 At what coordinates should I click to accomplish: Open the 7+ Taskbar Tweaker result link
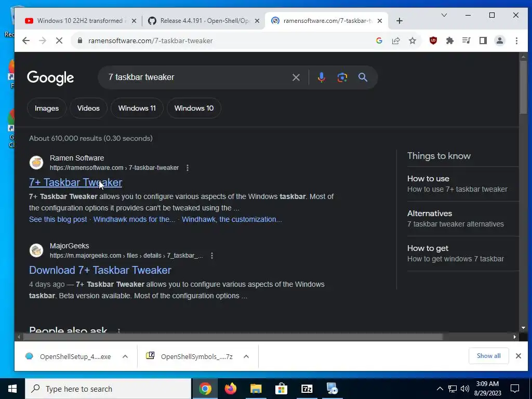pos(75,182)
